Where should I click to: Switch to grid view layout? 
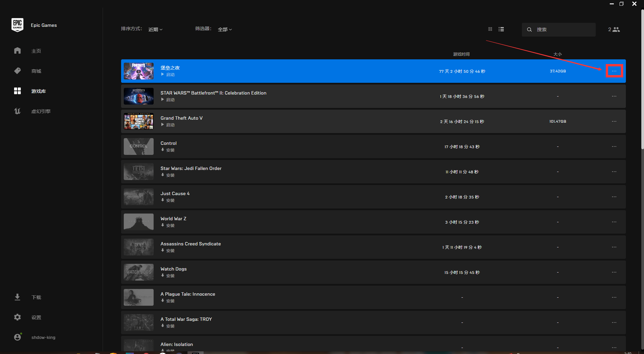490,29
